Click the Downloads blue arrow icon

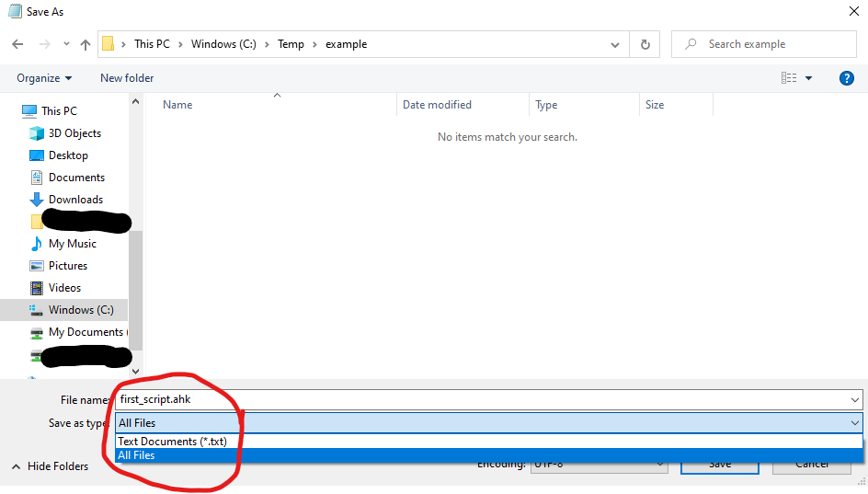[x=37, y=200]
